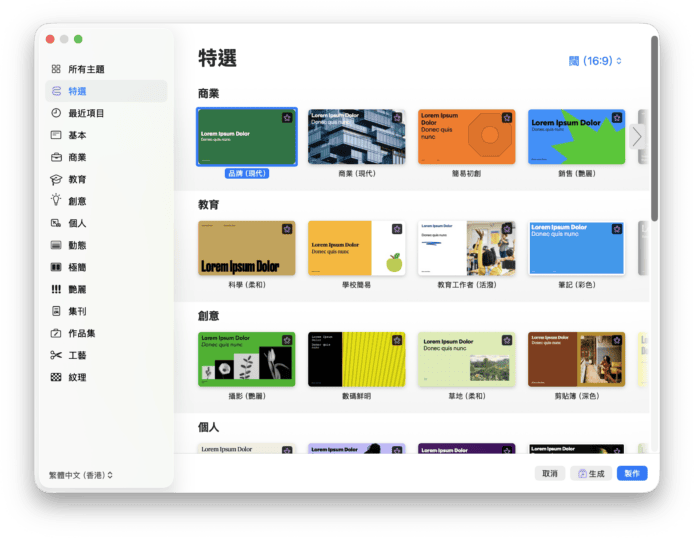Click the premium badge on 簡易初創 thumbnail

pos(507,118)
